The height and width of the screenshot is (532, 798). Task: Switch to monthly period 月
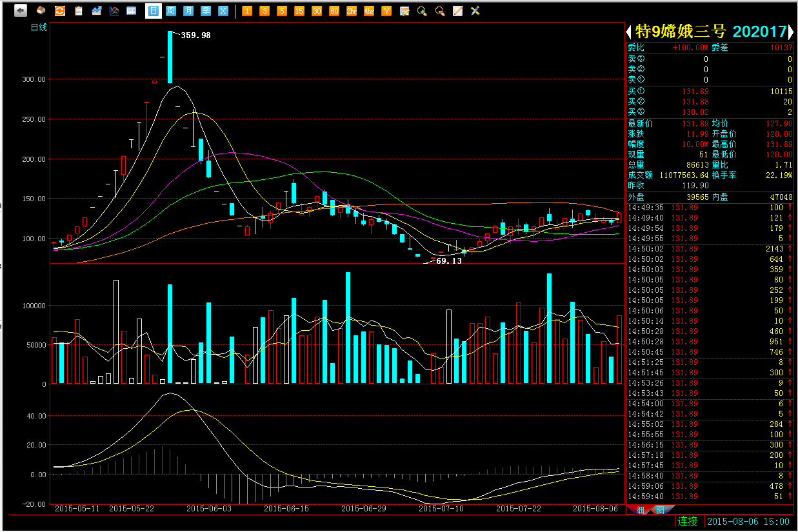click(x=188, y=11)
